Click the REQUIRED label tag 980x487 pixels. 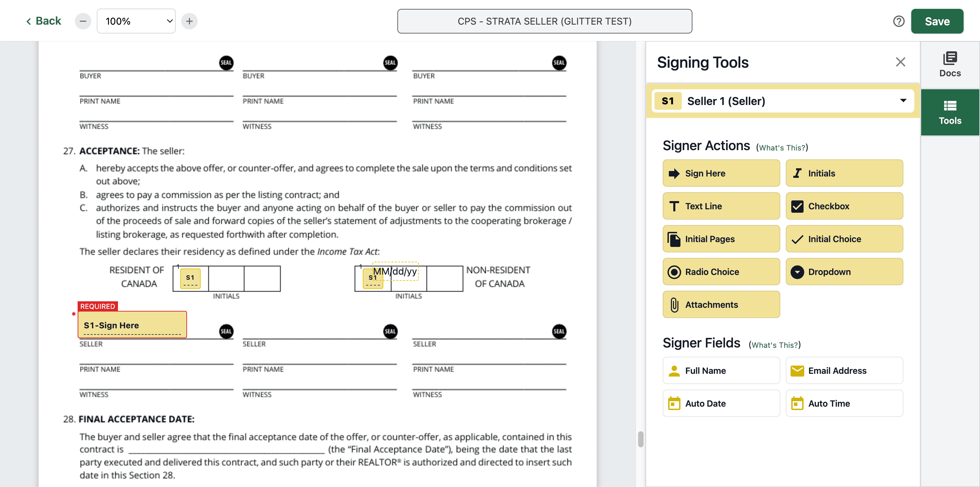click(97, 306)
